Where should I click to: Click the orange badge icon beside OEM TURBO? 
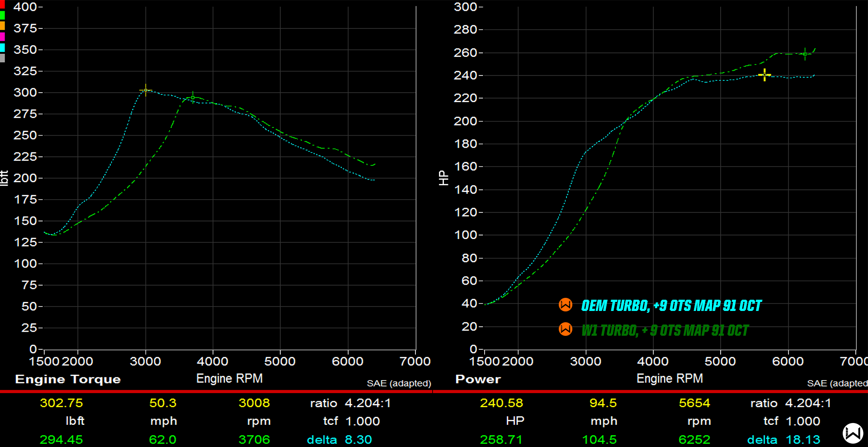click(565, 305)
